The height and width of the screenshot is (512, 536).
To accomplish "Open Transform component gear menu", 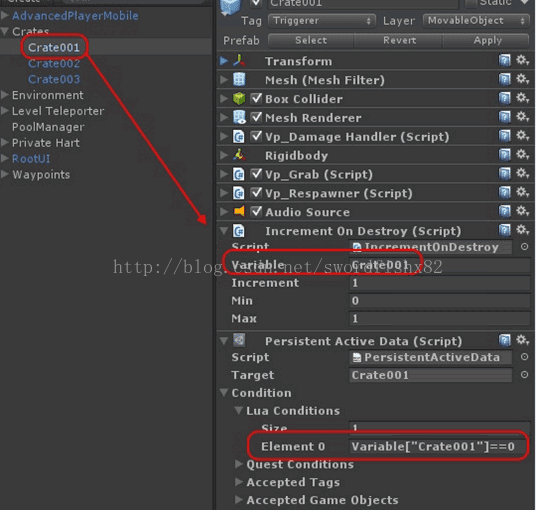I will 522,60.
